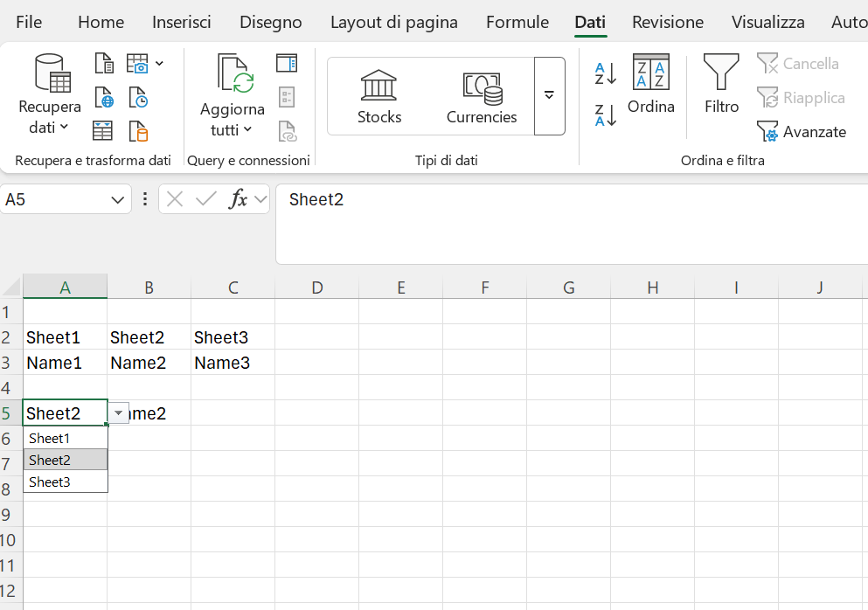The height and width of the screenshot is (610, 868).
Task: Click the From Web import icon
Action: coord(103,97)
